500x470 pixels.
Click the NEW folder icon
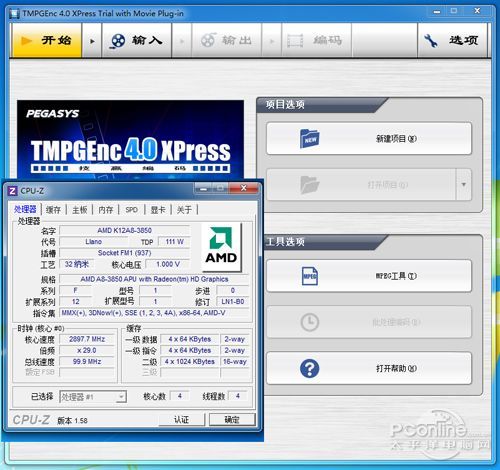(x=310, y=138)
